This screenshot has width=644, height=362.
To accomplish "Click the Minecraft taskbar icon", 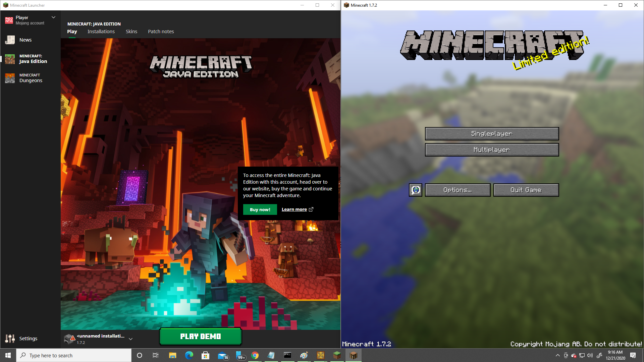I will point(354,355).
